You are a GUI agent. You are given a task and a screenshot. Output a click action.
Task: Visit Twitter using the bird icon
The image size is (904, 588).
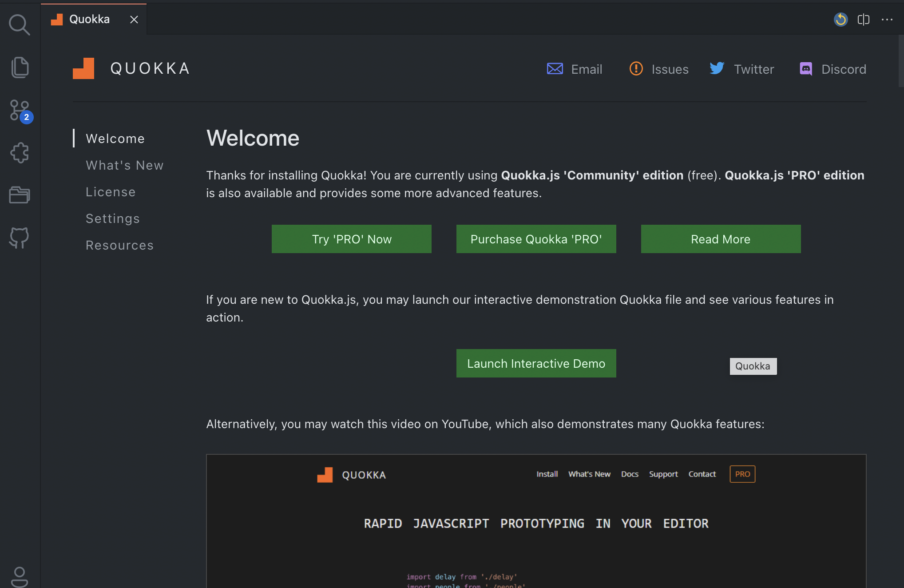click(716, 69)
